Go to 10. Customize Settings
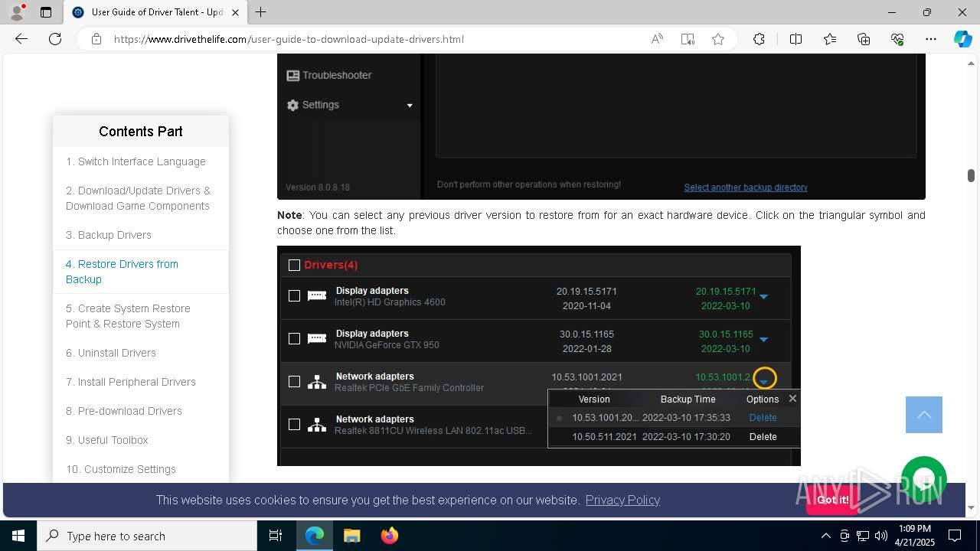 (x=121, y=469)
